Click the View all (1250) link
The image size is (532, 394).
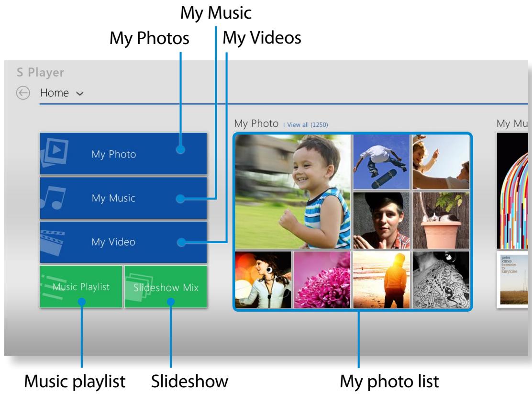(x=306, y=124)
